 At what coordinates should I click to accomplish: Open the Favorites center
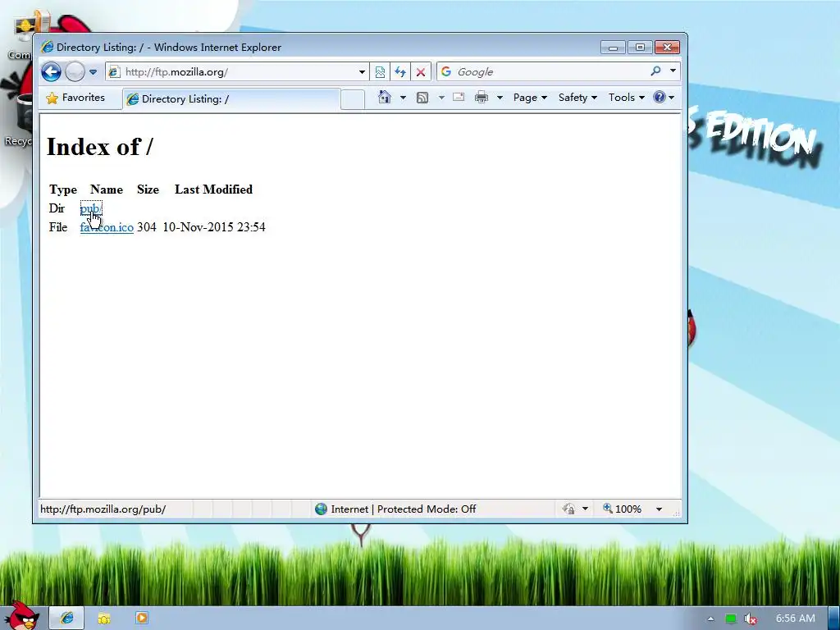point(75,98)
